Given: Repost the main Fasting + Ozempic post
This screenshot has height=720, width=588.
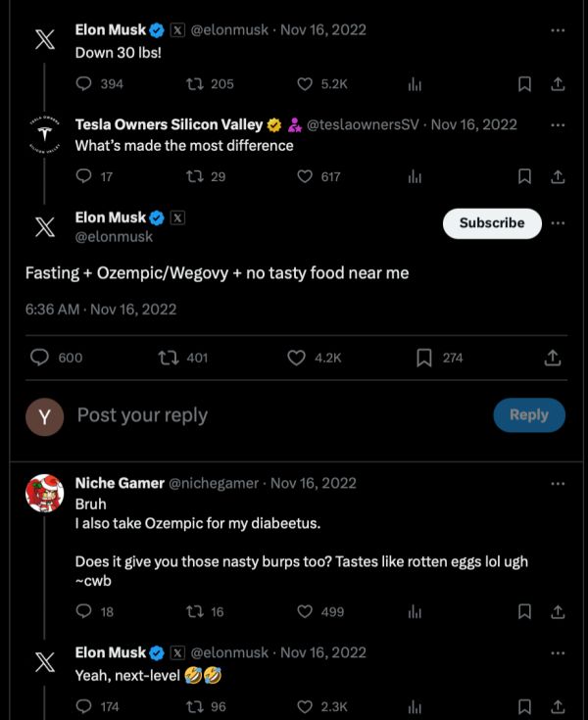Looking at the screenshot, I should (x=167, y=358).
